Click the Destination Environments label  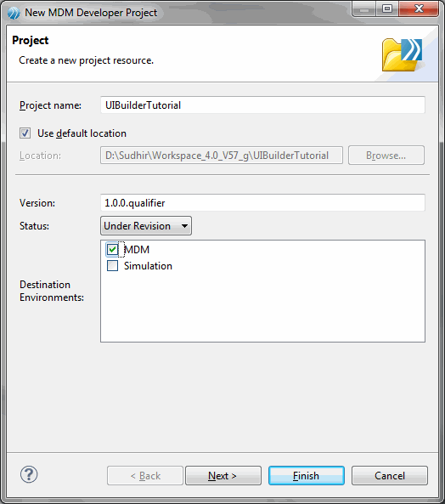(52, 291)
